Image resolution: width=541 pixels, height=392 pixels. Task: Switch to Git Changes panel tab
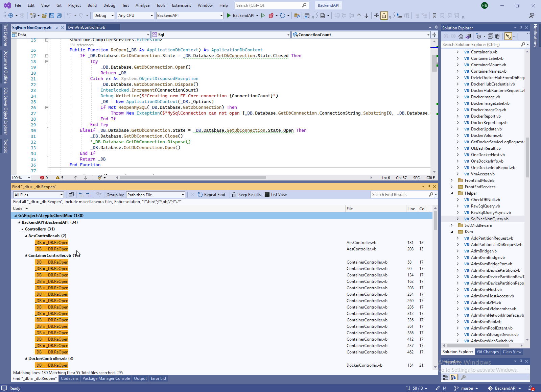tap(488, 352)
